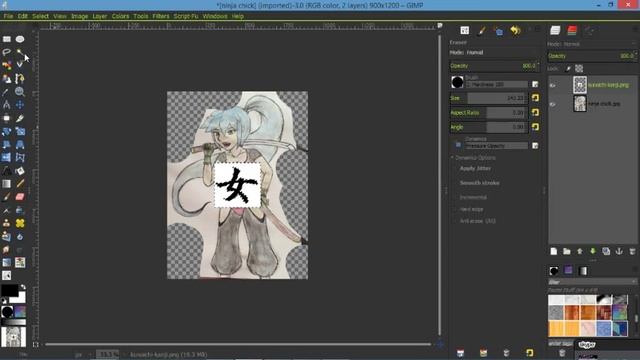
Task: Select the Ellipse Select tool
Action: pos(20,39)
